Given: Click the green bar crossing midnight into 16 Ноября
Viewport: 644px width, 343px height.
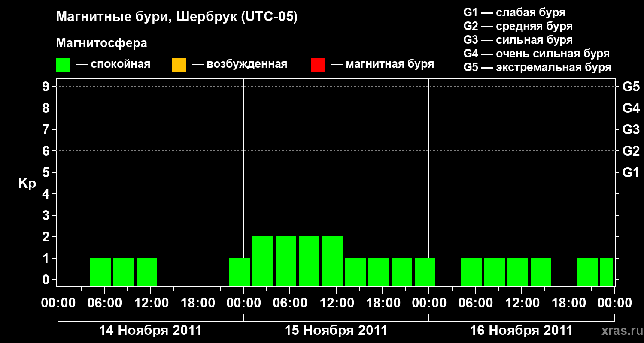Looking at the screenshot, I should [x=425, y=272].
